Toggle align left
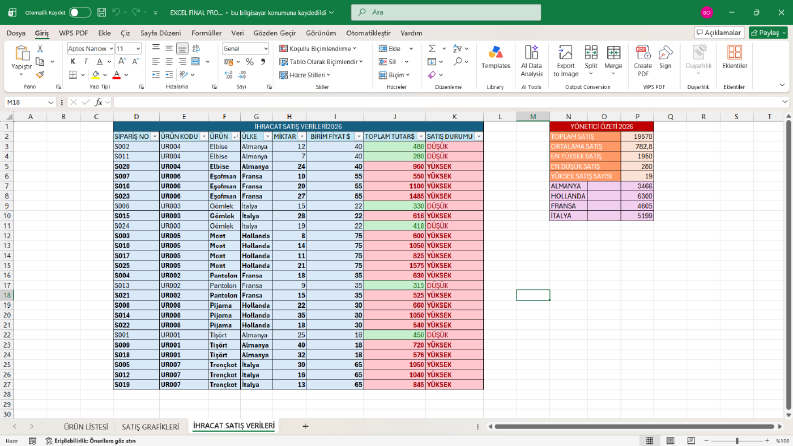Screen dimensions: 793x446 pos(156,62)
